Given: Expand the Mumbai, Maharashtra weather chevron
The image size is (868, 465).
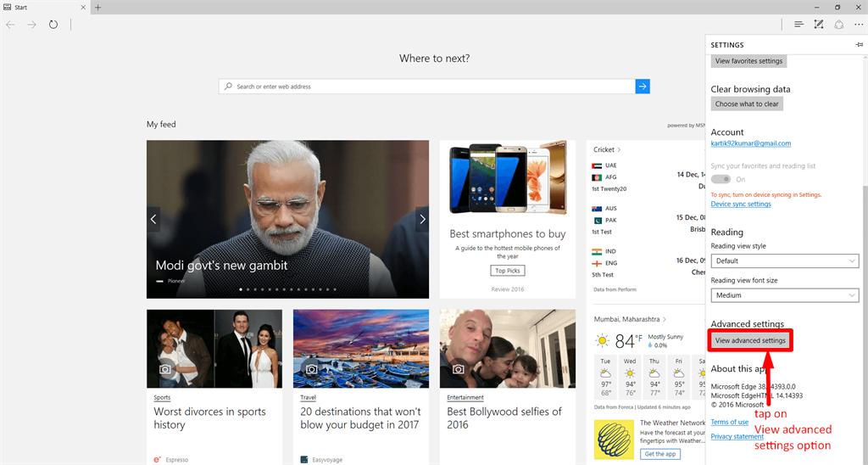Looking at the screenshot, I should tap(665, 319).
